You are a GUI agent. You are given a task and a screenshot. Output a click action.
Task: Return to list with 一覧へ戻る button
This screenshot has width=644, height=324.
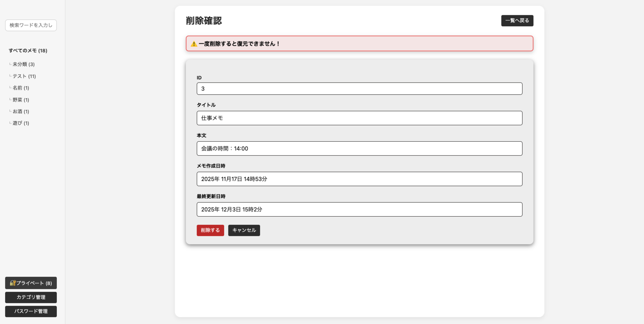click(x=517, y=21)
